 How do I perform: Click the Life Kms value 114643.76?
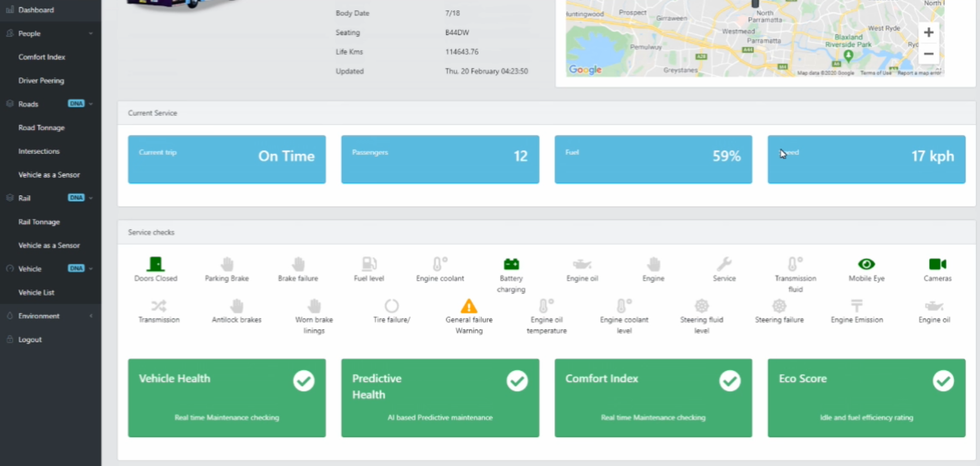pyautogui.click(x=462, y=52)
